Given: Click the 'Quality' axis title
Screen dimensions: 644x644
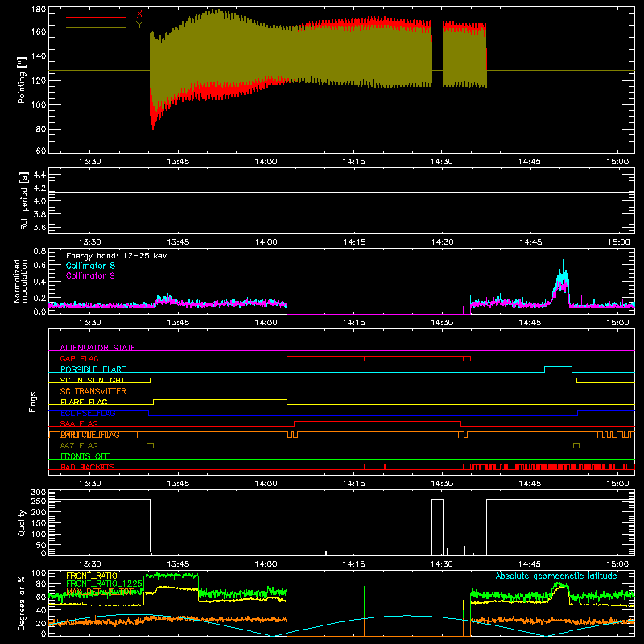Looking at the screenshot, I should (x=22, y=523).
